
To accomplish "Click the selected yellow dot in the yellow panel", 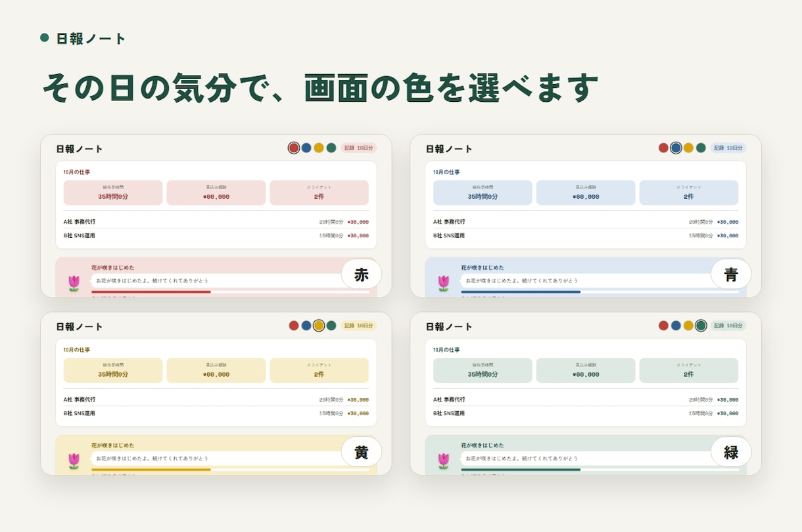I will click(319, 325).
